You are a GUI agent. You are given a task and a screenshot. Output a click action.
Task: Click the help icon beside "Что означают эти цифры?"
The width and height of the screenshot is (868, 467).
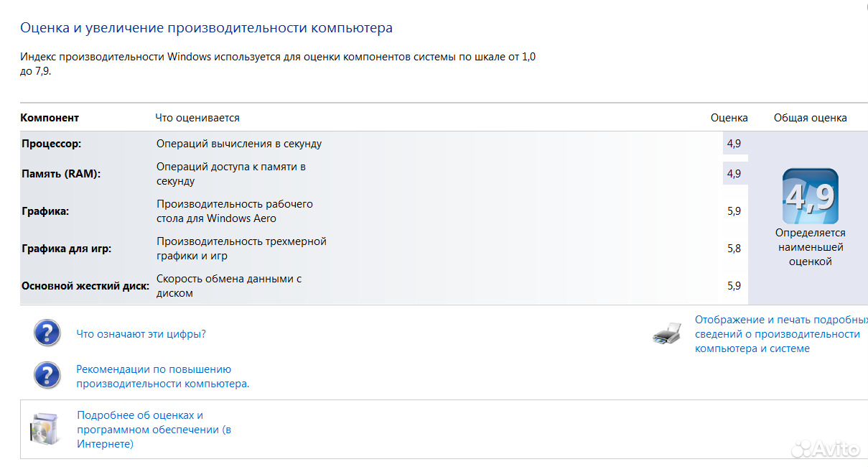[x=47, y=333]
